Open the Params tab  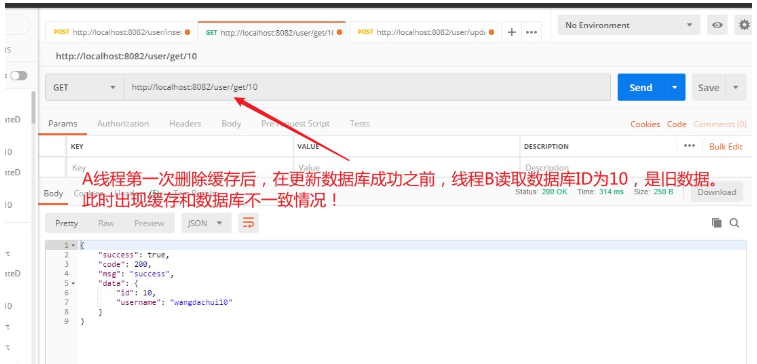click(63, 124)
